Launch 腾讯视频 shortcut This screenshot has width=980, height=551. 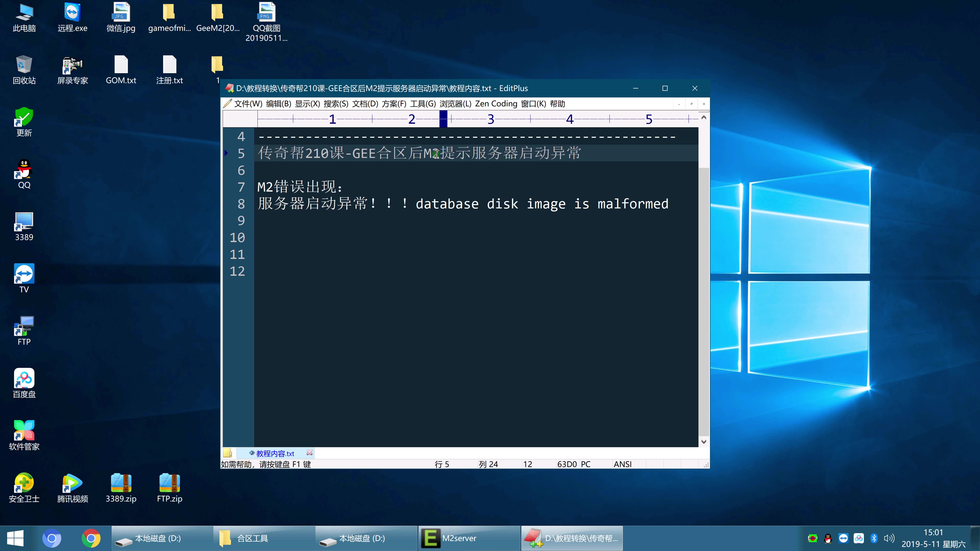tap(72, 488)
